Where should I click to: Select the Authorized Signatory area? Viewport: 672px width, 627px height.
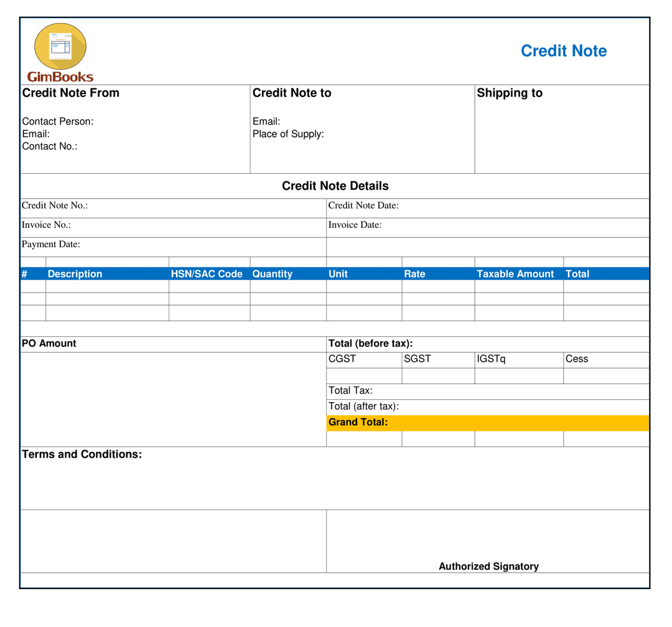(488, 567)
